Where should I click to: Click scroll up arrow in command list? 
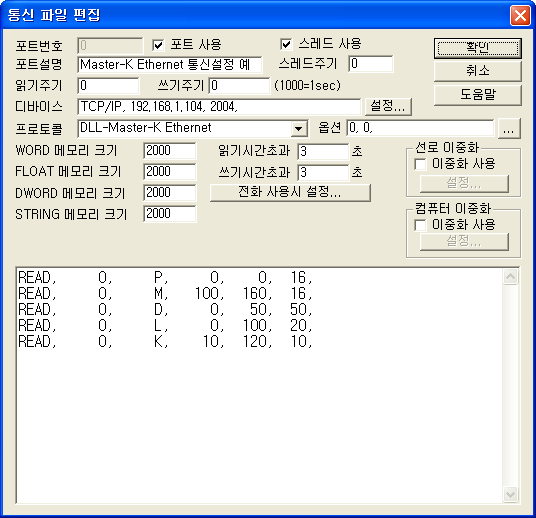pos(510,277)
